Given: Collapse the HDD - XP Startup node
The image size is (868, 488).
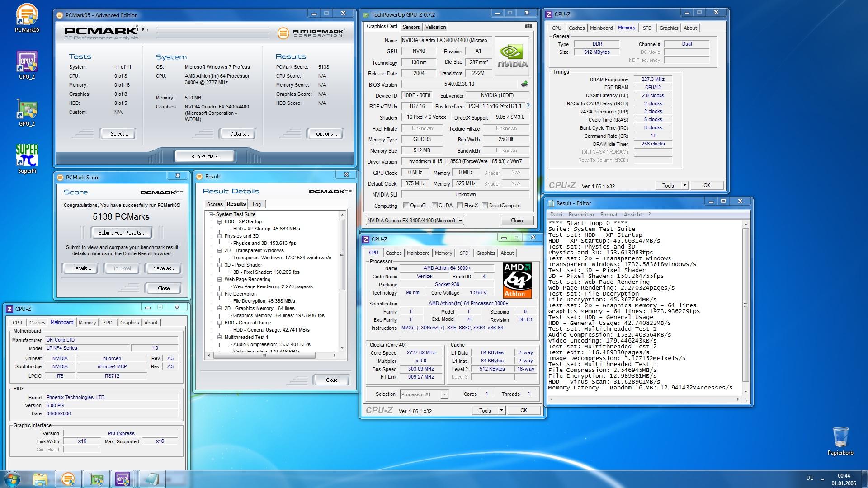Looking at the screenshot, I should pyautogui.click(x=220, y=222).
